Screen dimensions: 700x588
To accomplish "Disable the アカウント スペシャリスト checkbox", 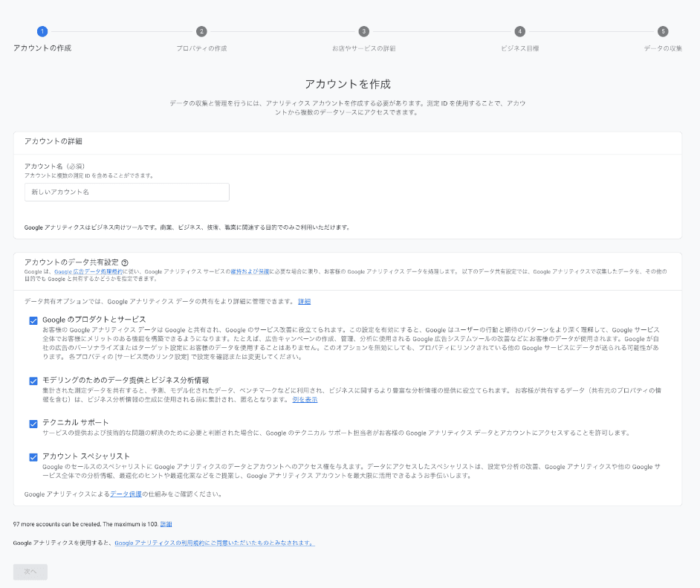I will (x=33, y=456).
